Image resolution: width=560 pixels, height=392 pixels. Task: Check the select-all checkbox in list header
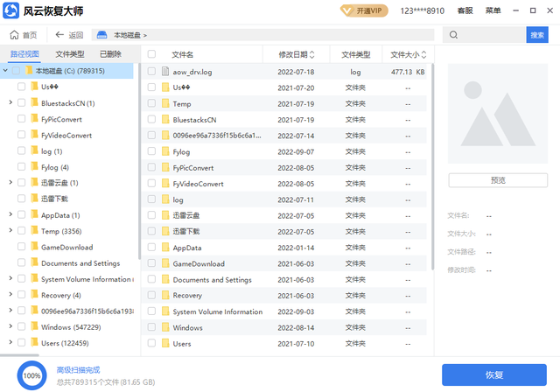pyautogui.click(x=151, y=54)
